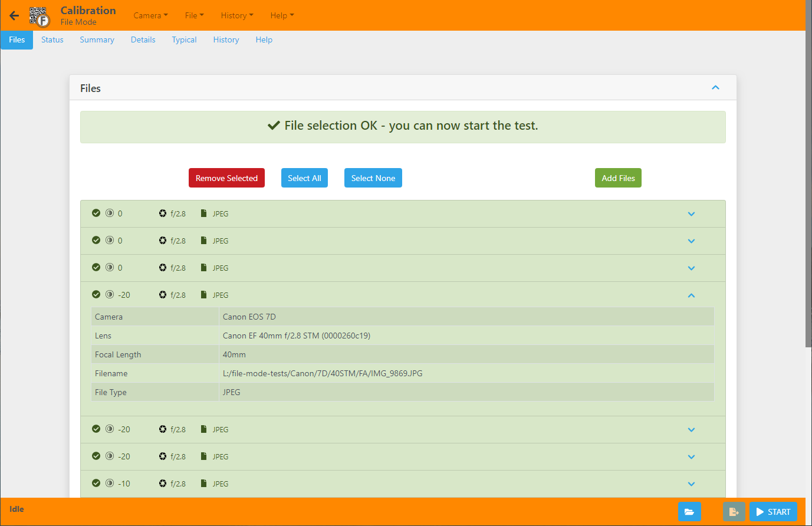Screen dimensions: 812x526
Task: Expand details of the last -20 row
Action: tap(691, 456)
